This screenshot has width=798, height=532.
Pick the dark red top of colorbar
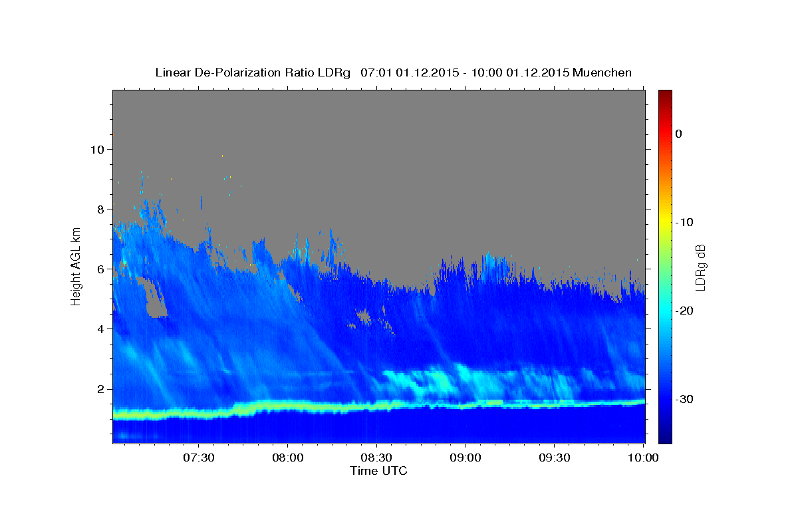pos(665,94)
